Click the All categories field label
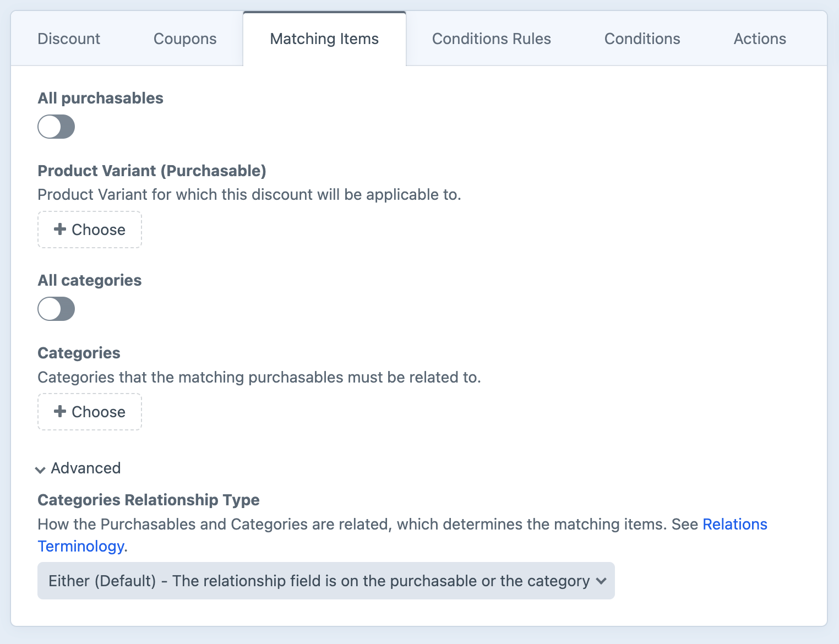Viewport: 839px width, 644px height. (89, 280)
